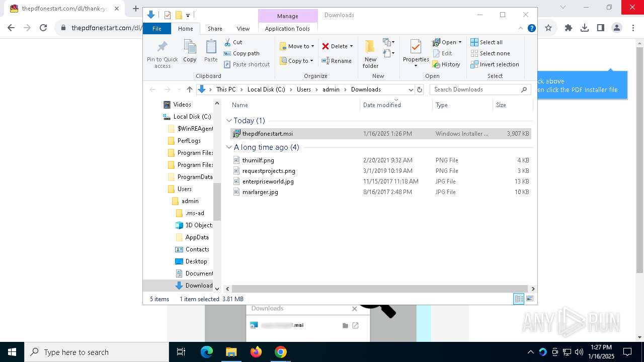The width and height of the screenshot is (644, 362).
Task: Click the navigation pane vertical scrollbar
Action: (217, 201)
